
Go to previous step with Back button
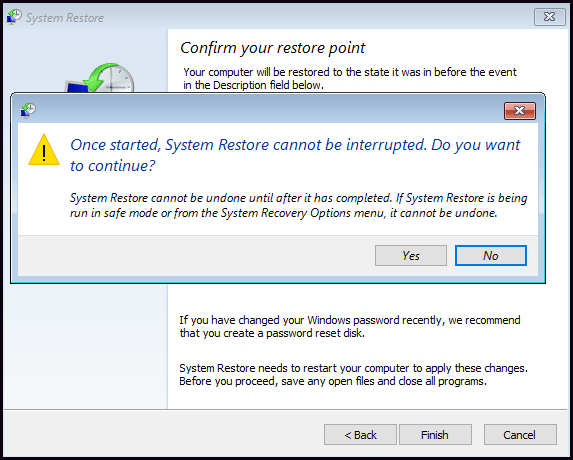pyautogui.click(x=360, y=434)
